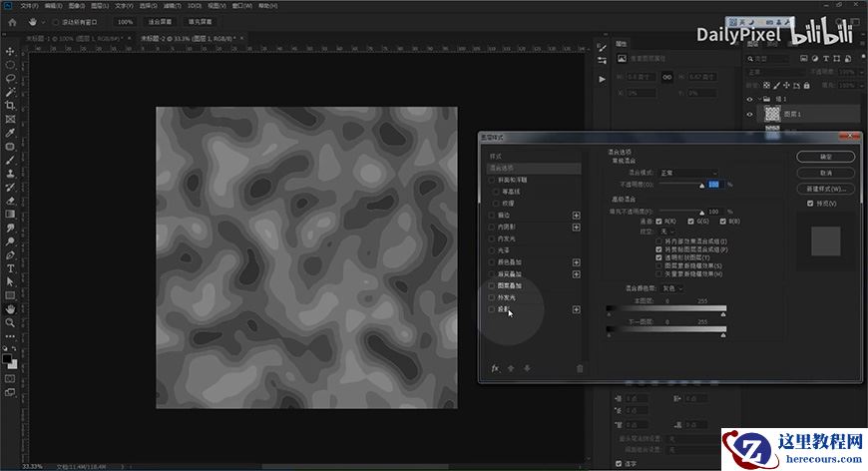Screen dimensions: 868x471
Task: Add another Drop Shadow with plus button
Action: click(577, 309)
